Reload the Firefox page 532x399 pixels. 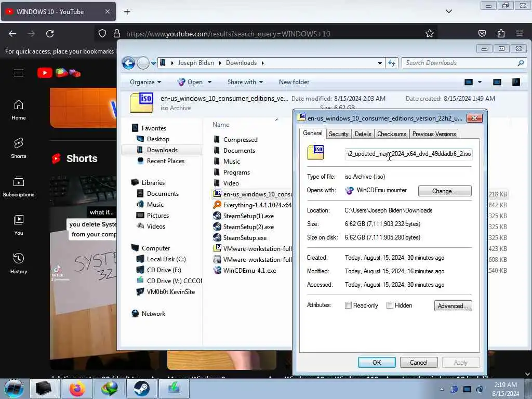pyautogui.click(x=50, y=34)
